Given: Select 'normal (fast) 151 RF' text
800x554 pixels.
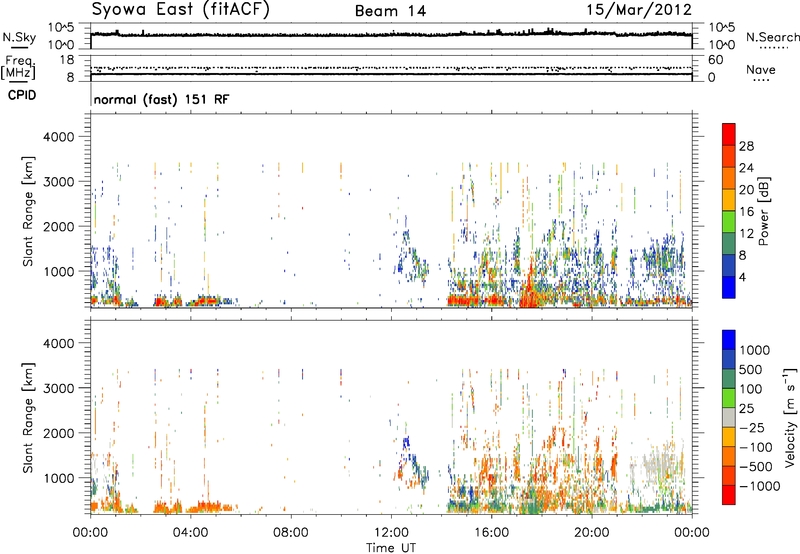Looking at the screenshot, I should coord(162,99).
